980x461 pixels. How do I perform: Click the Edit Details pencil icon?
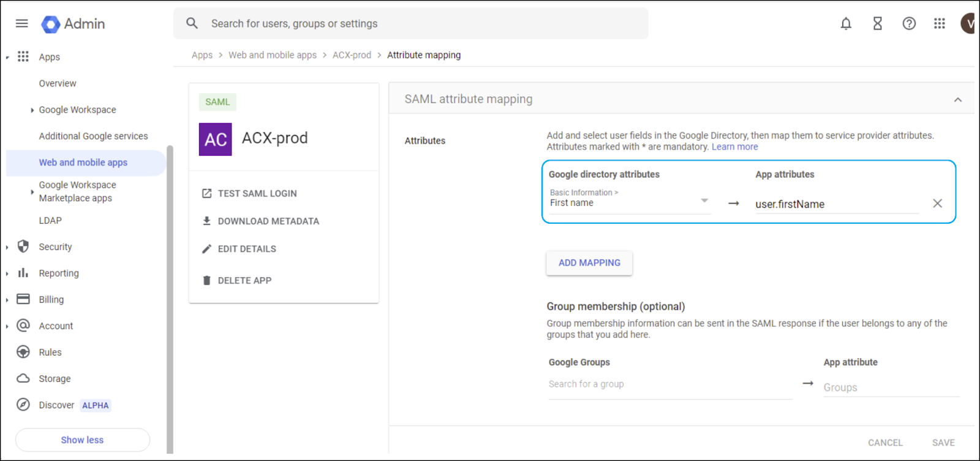pos(207,249)
